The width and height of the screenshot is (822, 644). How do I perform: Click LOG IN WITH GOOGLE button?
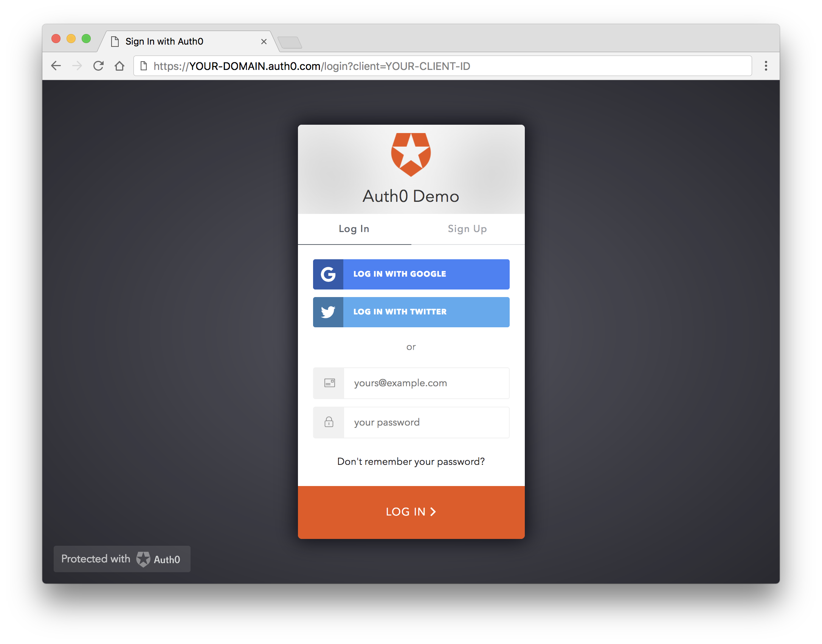point(411,274)
